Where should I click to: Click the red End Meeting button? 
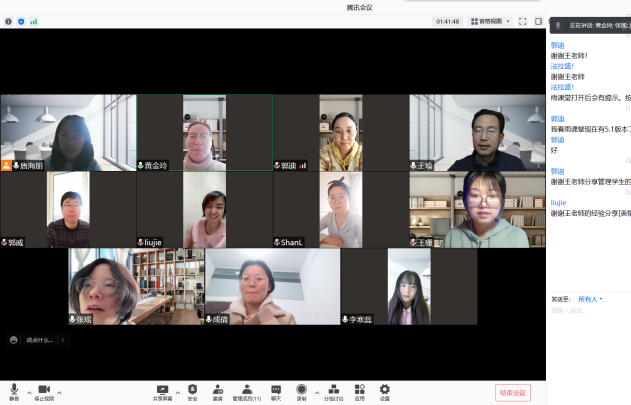pyautogui.click(x=512, y=393)
